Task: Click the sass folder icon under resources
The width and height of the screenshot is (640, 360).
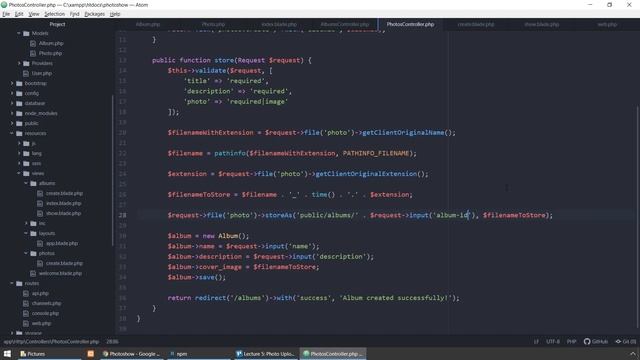Action: tap(27, 163)
